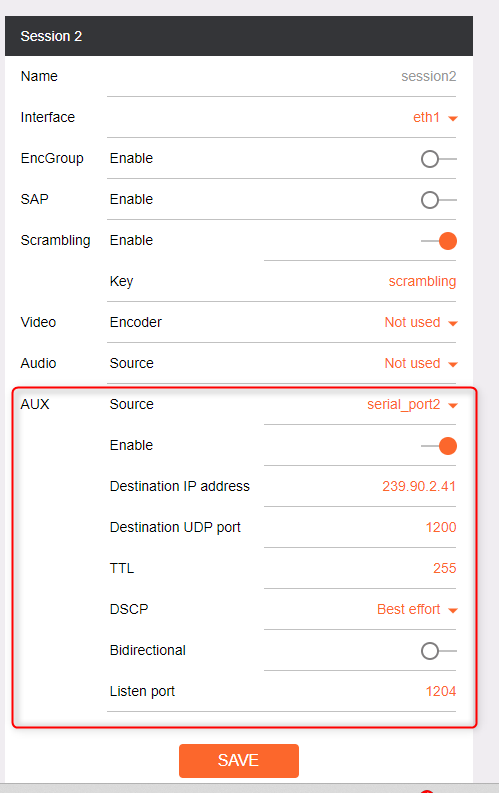Edit the TTL value 255
This screenshot has width=499, height=793.
tap(360, 568)
